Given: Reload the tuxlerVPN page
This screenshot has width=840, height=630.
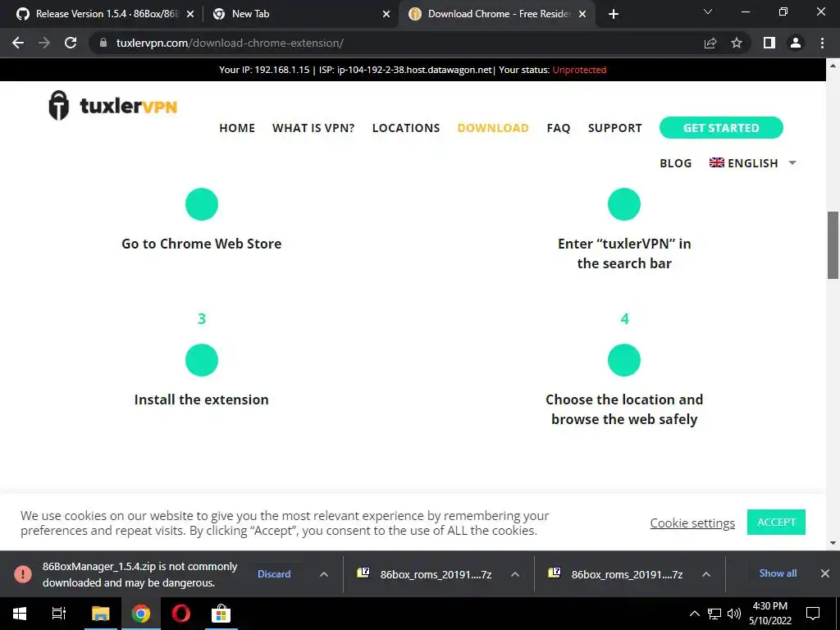Looking at the screenshot, I should [71, 43].
